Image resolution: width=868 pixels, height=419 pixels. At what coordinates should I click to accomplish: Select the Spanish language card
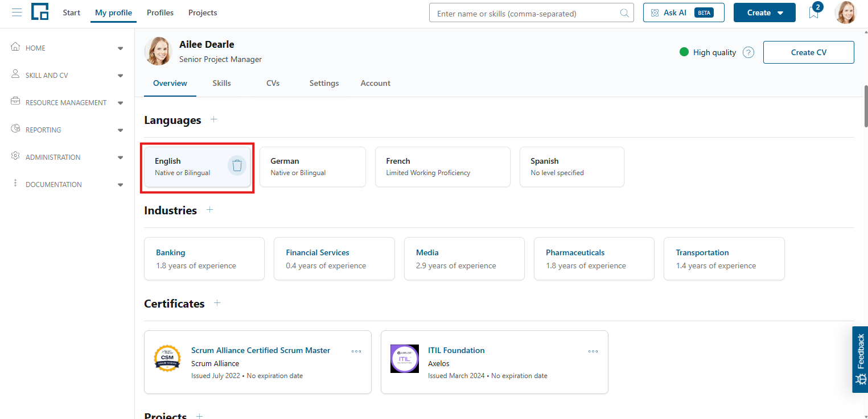click(571, 167)
